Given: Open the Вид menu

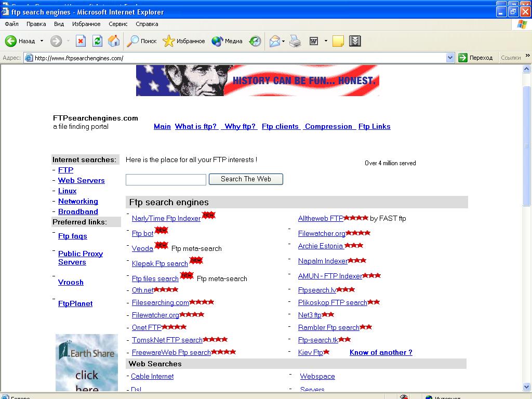Looking at the screenshot, I should tap(59, 24).
